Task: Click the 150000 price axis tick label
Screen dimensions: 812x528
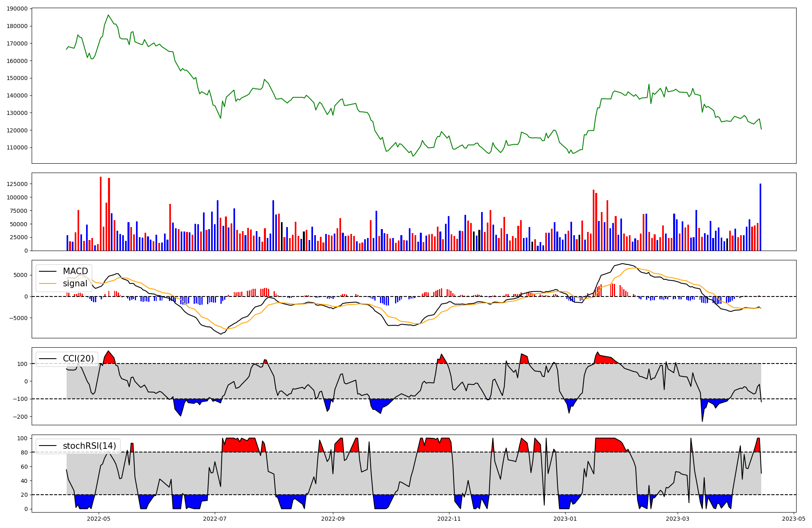Action: 17,78
